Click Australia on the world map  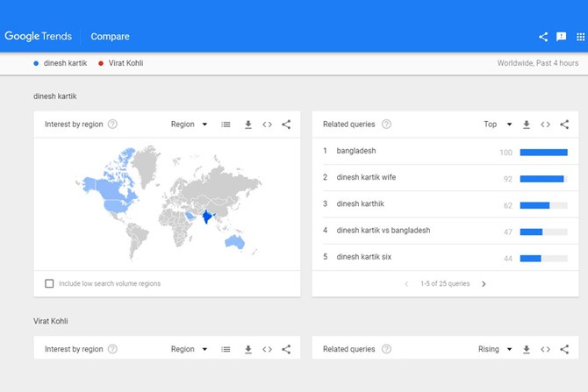coord(234,242)
